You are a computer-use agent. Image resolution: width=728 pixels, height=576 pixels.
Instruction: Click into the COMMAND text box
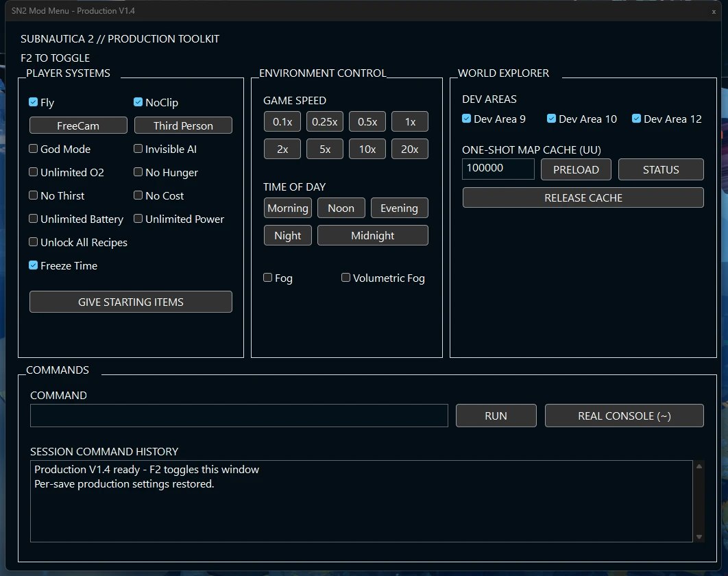[239, 416]
